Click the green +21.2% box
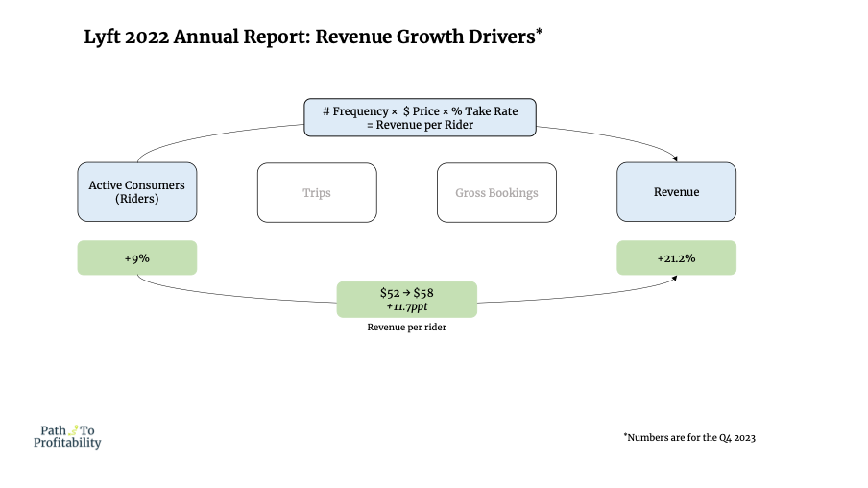The width and height of the screenshot is (868, 488). 677,257
